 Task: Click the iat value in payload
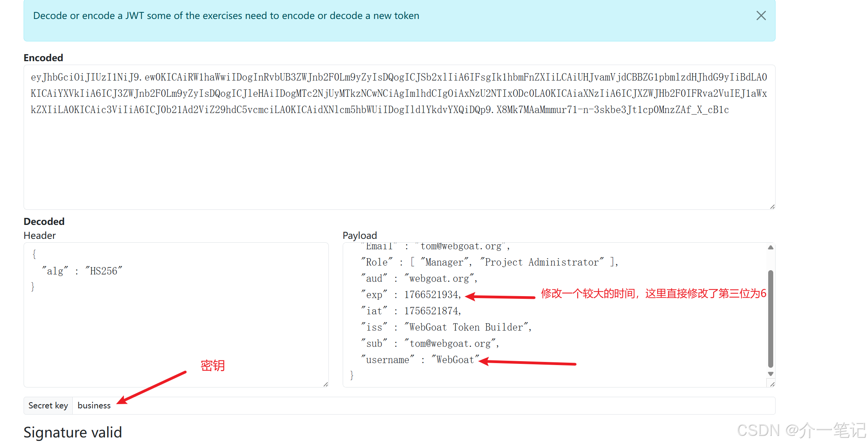tap(432, 311)
